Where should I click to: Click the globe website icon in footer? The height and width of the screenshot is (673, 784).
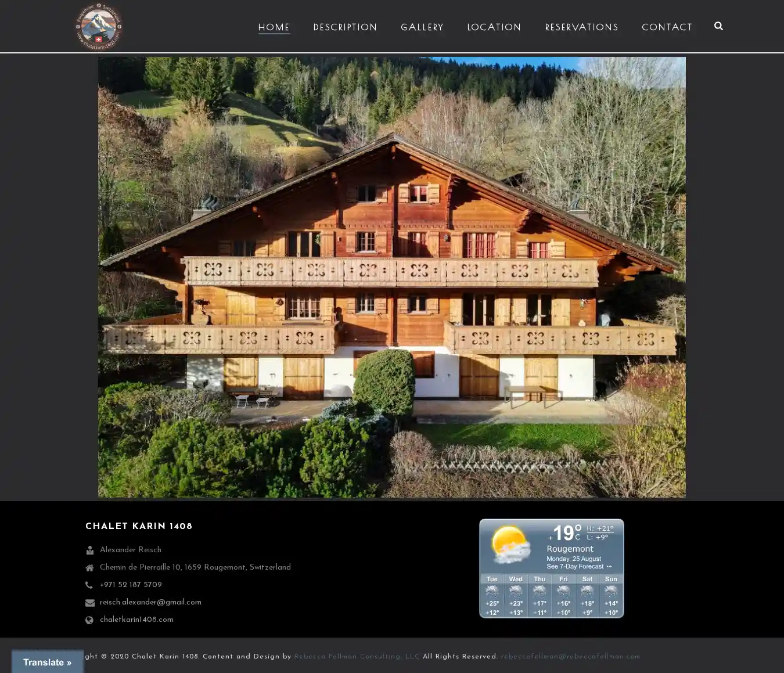click(x=89, y=620)
